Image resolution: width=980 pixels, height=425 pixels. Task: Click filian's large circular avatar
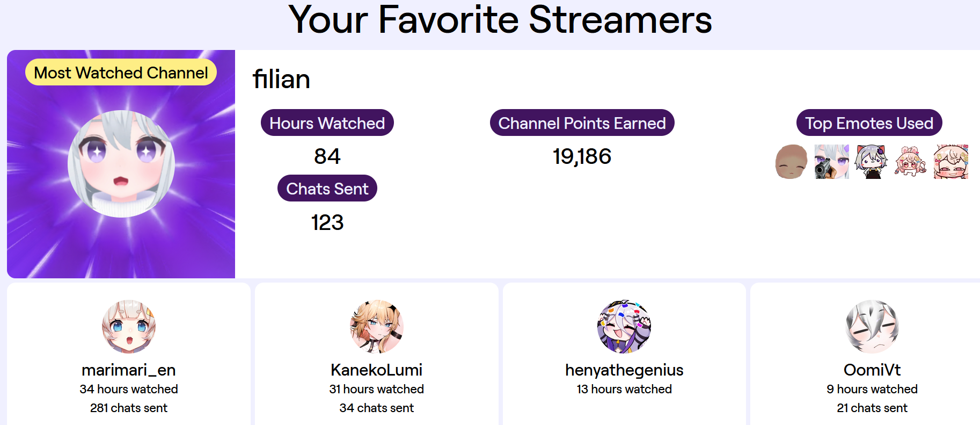[x=121, y=164]
